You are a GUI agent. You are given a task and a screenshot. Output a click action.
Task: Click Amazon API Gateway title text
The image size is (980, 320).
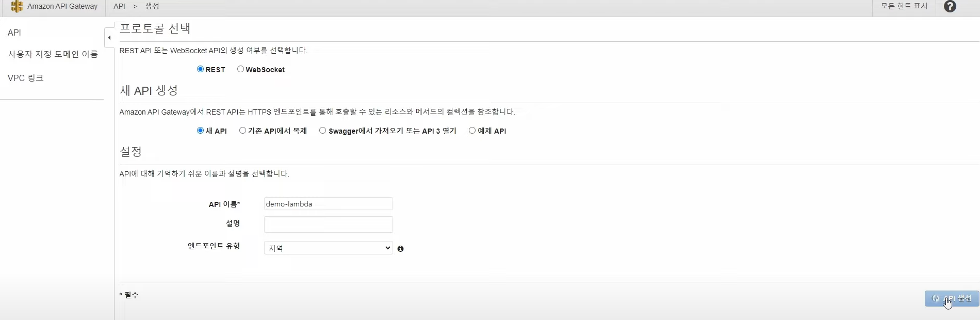[62, 6]
